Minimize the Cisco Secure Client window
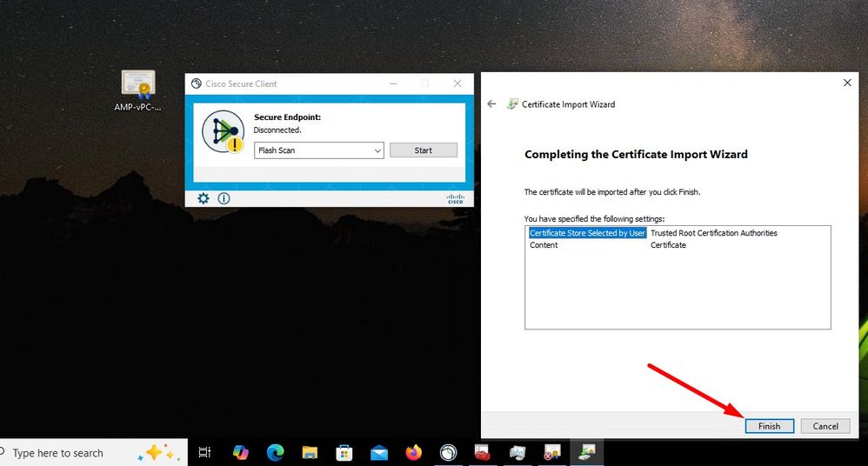 click(x=393, y=83)
